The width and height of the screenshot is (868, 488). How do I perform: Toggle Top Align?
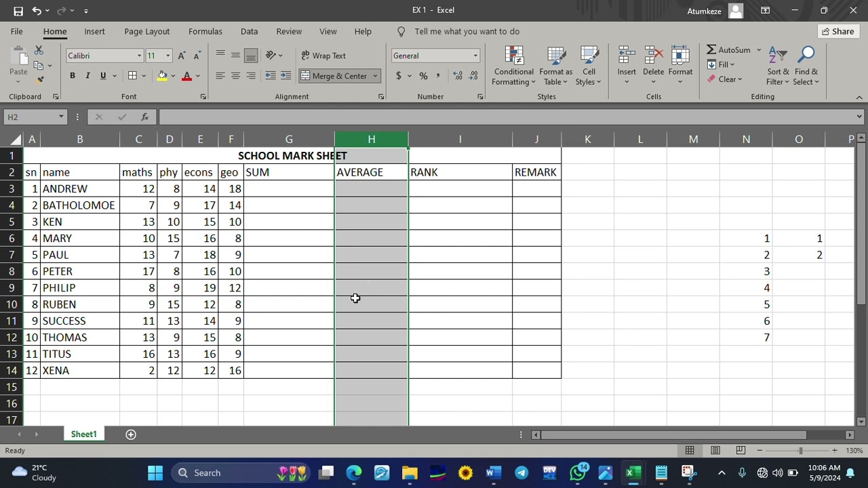tap(220, 56)
